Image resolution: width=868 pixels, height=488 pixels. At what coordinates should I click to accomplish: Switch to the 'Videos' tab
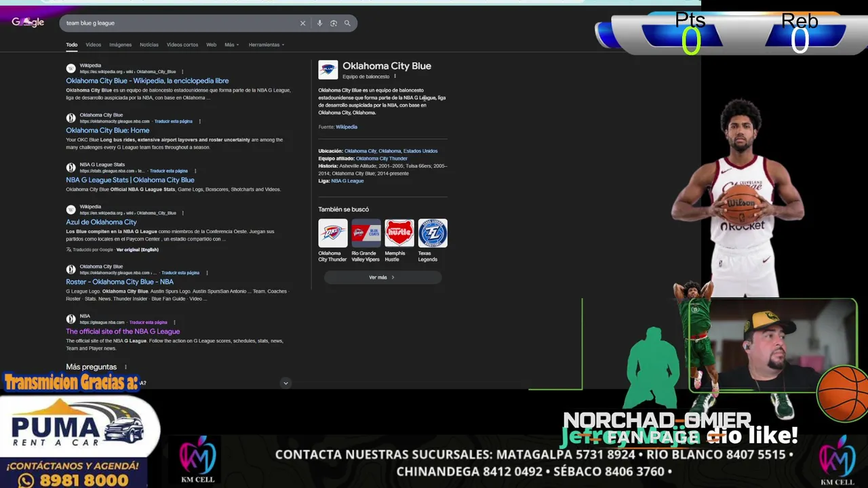coord(93,45)
